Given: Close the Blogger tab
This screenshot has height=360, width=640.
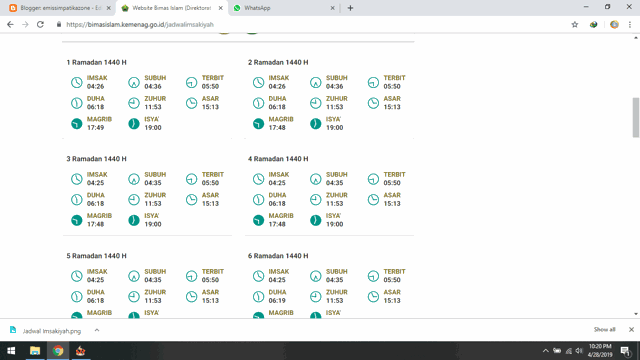Looking at the screenshot, I should point(109,8).
